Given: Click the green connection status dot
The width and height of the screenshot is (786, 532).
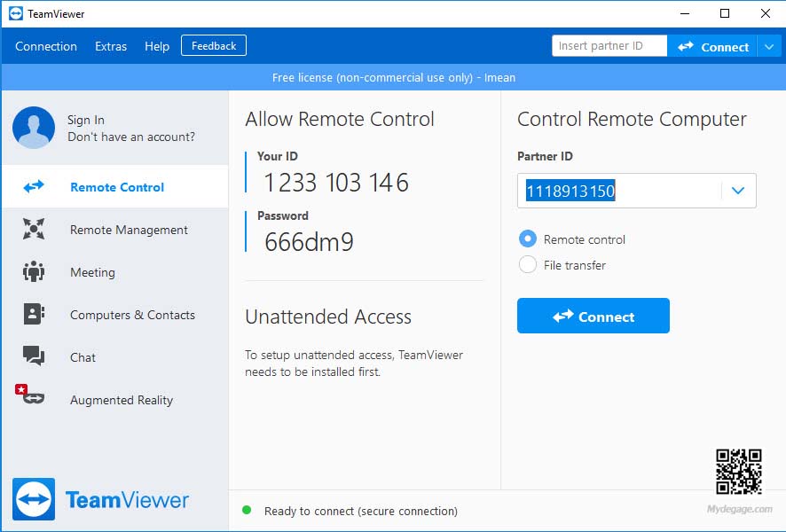Looking at the screenshot, I should 247,510.
